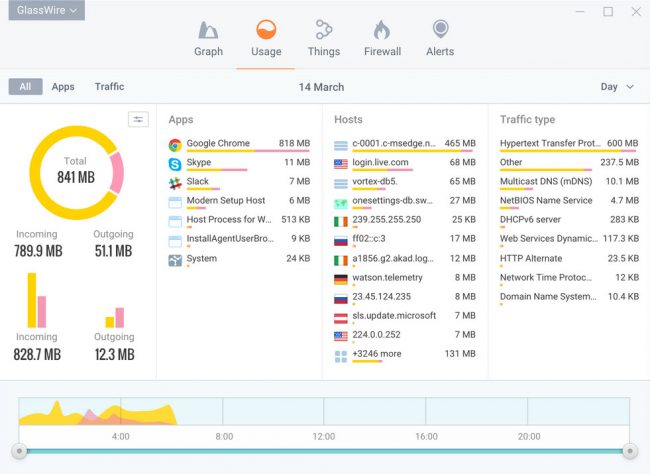
Task: Switch to the Usage tab
Action: point(266,38)
